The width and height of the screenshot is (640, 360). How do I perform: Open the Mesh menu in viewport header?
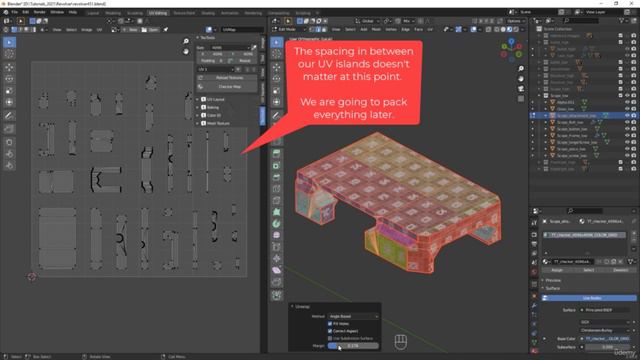376,29
